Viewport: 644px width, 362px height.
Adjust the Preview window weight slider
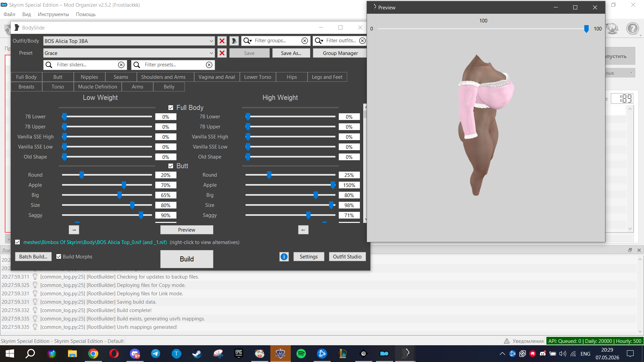pyautogui.click(x=586, y=29)
